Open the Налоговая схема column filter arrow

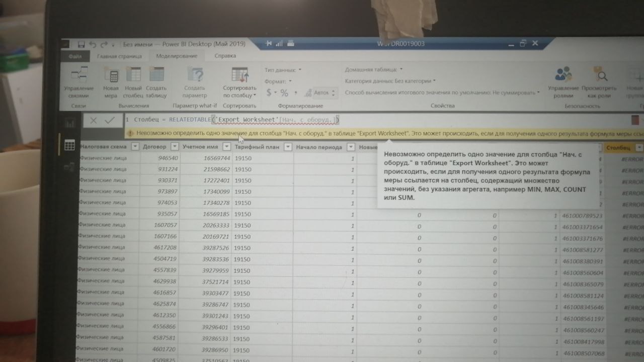(x=135, y=147)
